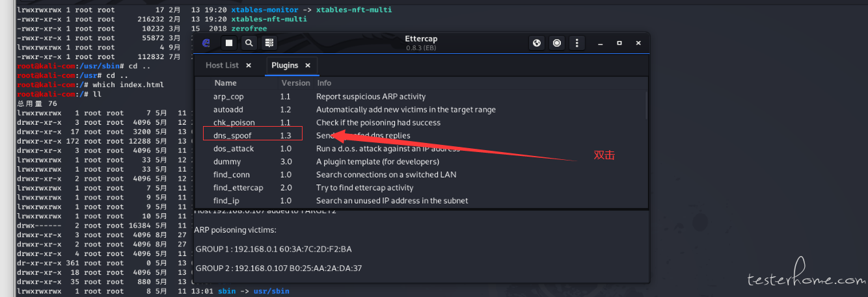Select the Plugins tab

click(285, 66)
